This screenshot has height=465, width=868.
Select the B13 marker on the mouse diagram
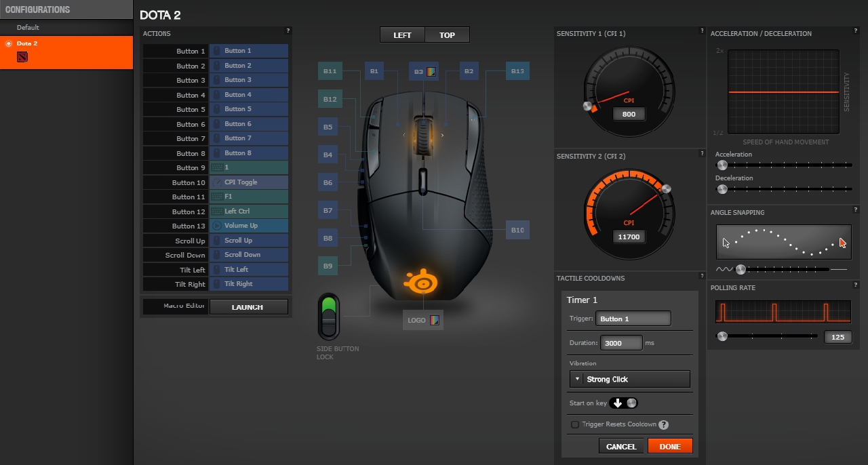pos(518,71)
